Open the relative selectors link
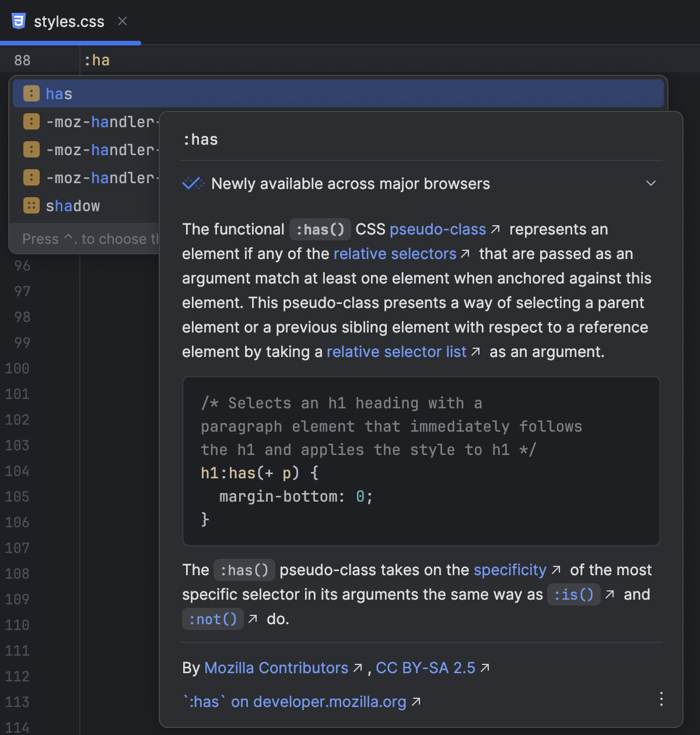The height and width of the screenshot is (735, 700). pos(395,254)
